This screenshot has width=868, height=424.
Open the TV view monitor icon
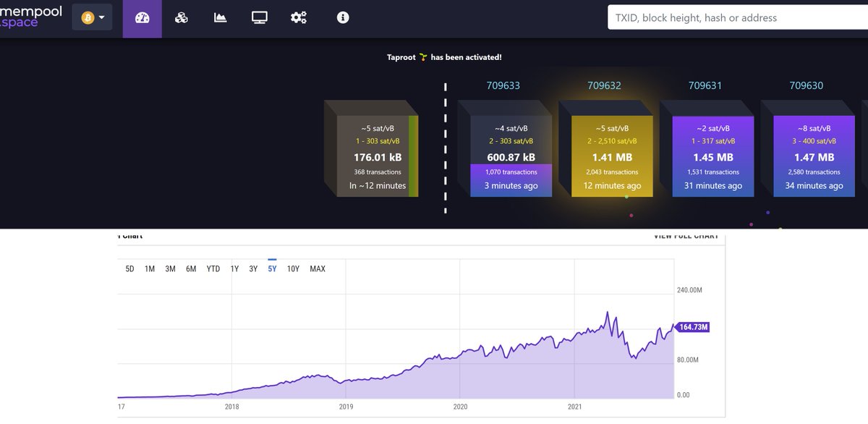pyautogui.click(x=260, y=17)
